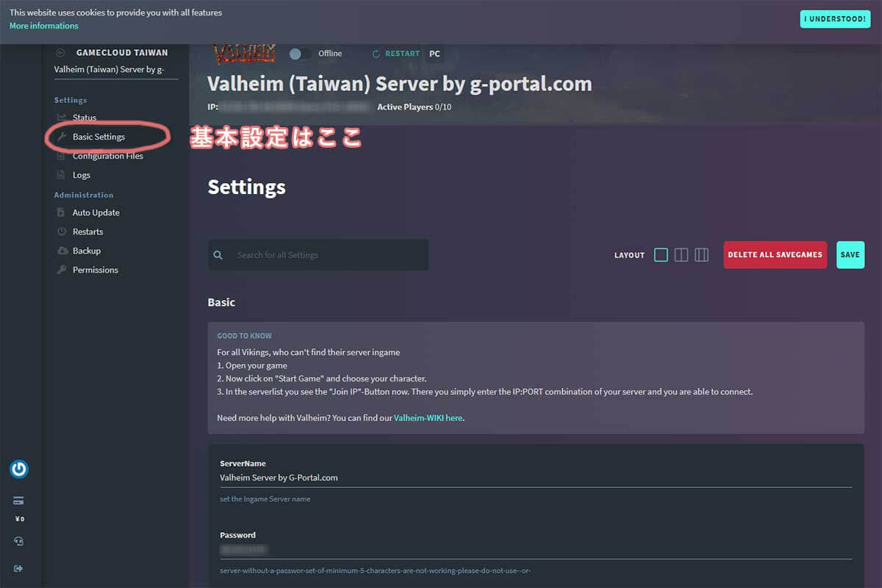Toggle the Offline server switch
Viewport: 882px width, 588px height.
(300, 54)
